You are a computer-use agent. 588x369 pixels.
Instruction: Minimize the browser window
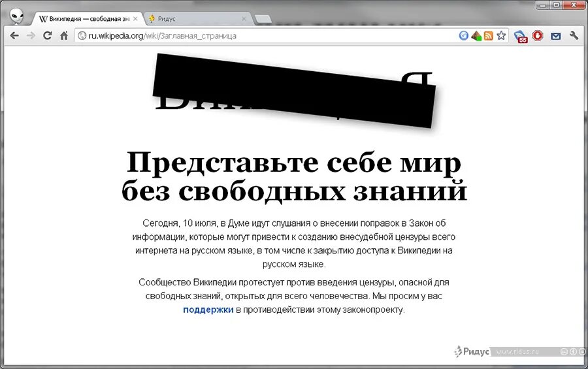click(x=544, y=5)
